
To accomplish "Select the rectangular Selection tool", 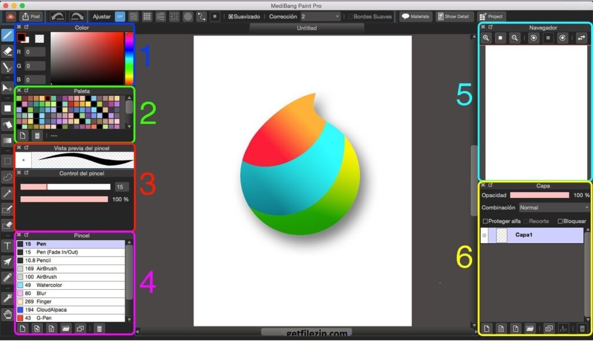I will tap(7, 161).
